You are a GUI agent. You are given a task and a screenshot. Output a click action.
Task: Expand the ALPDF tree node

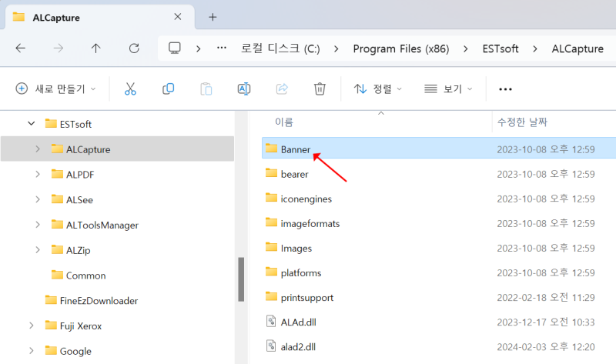pos(38,174)
